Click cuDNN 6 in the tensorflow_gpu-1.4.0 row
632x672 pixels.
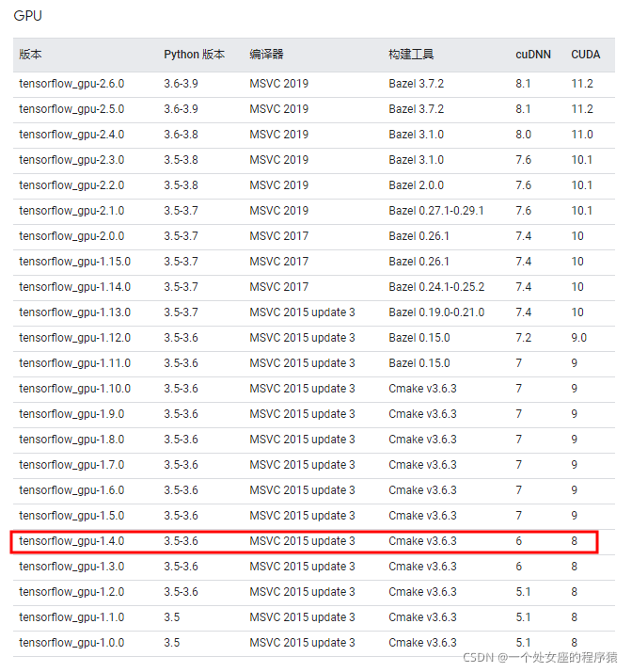519,541
